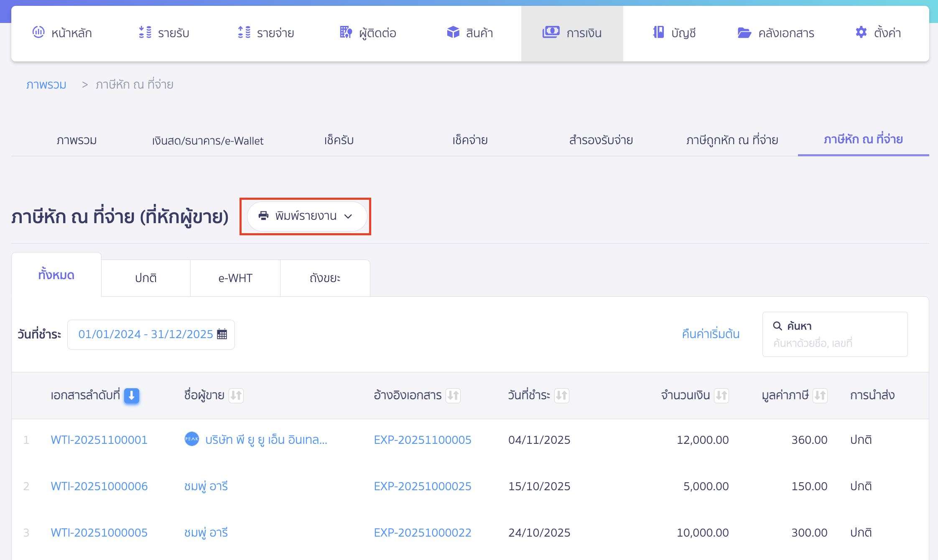
Task: Toggle sort by มูลค่าภาษี column
Action: click(x=820, y=395)
